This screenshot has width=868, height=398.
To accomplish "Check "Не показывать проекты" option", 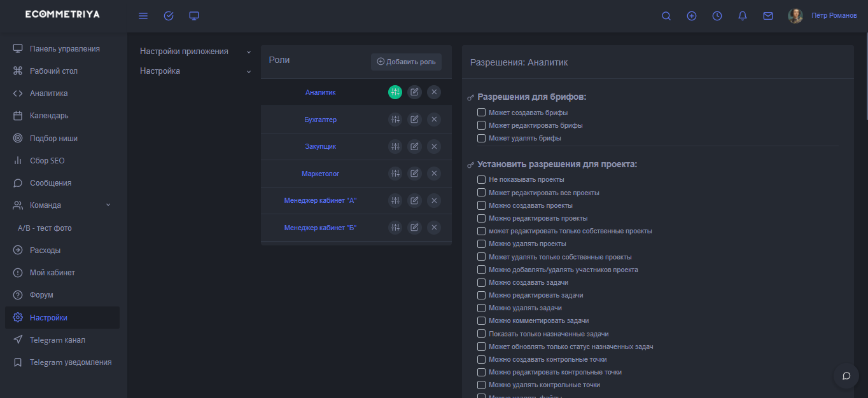I will (482, 180).
